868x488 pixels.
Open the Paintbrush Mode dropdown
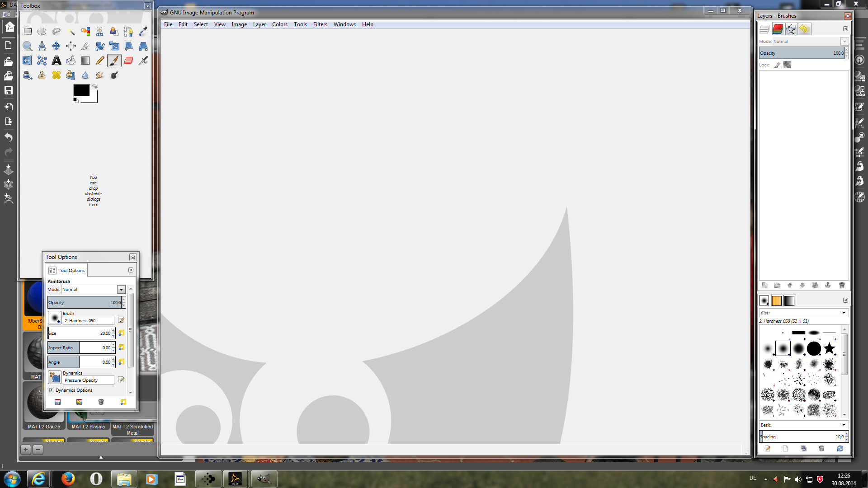click(121, 289)
